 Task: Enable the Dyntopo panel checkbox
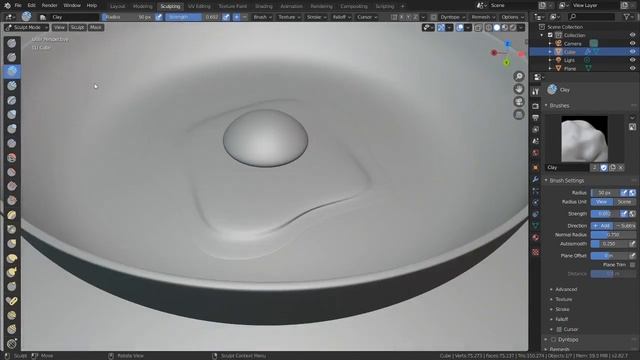(553, 340)
